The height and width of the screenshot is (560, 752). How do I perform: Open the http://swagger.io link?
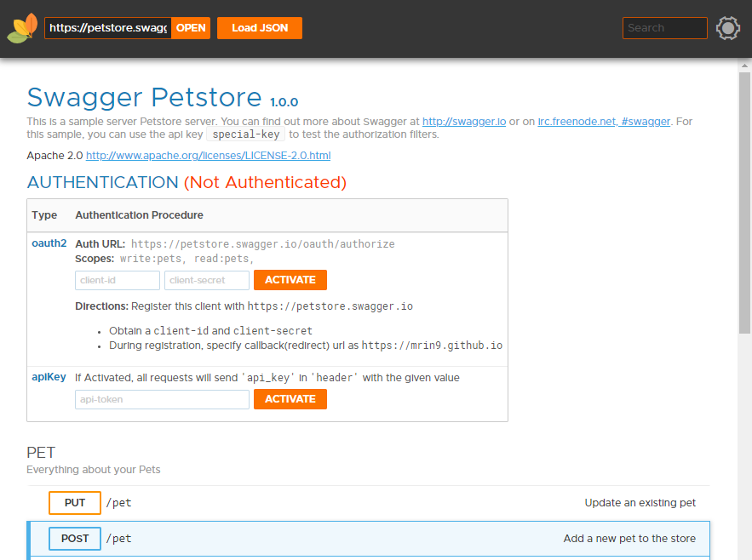coord(464,122)
